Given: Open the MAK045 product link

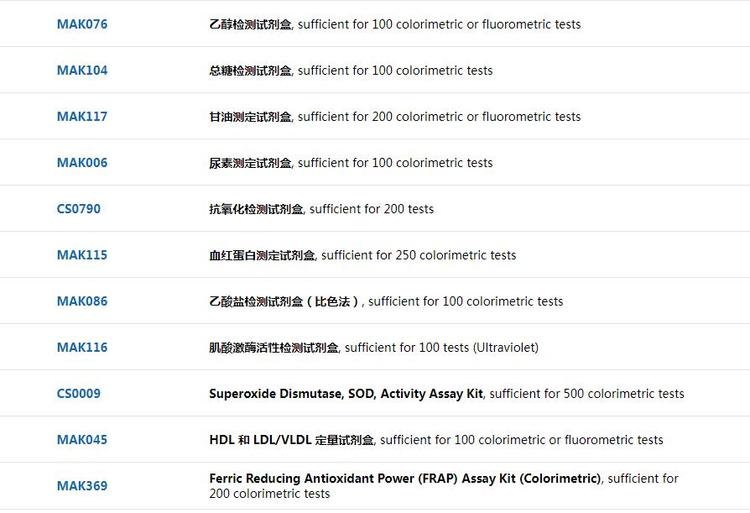Looking at the screenshot, I should click(x=82, y=439).
